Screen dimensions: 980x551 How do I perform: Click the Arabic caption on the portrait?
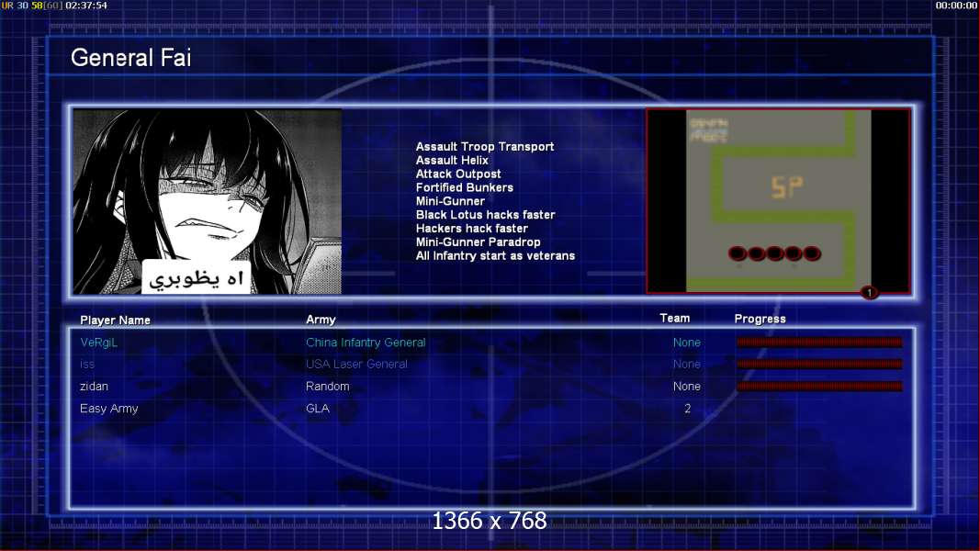[197, 278]
